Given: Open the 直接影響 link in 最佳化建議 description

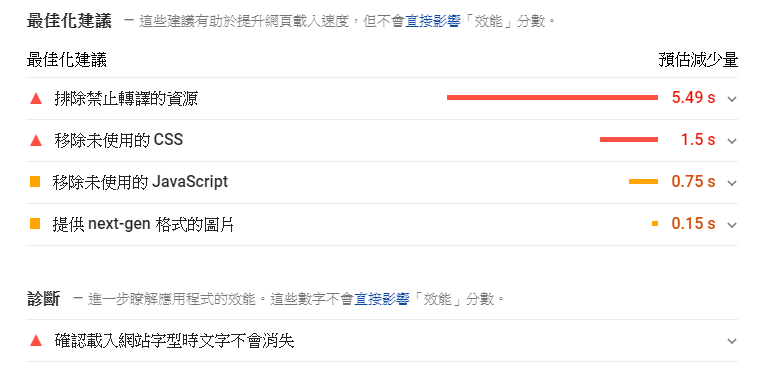Looking at the screenshot, I should 433,22.
